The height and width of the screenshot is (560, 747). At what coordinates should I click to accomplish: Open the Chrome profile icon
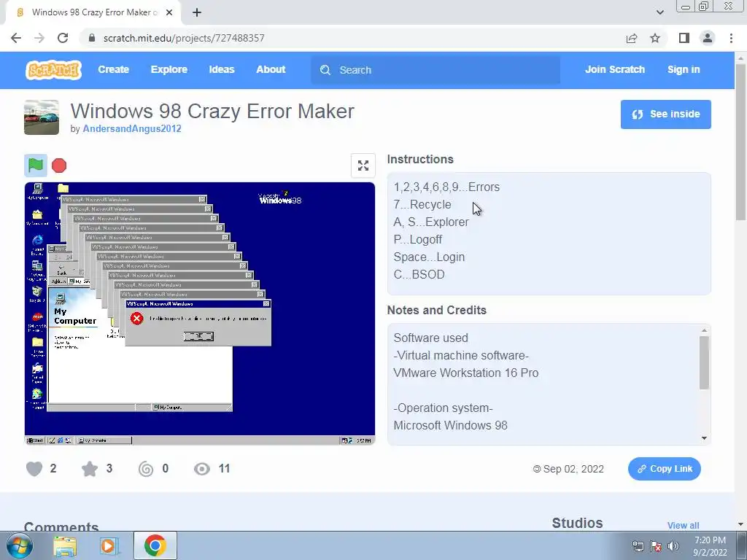coord(708,38)
